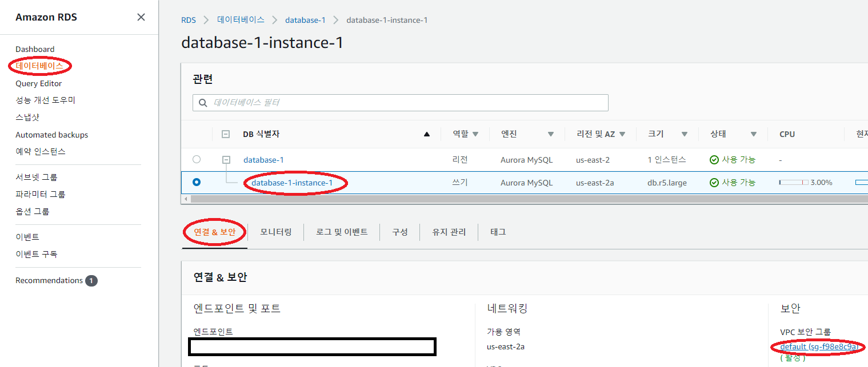The image size is (868, 367).
Task: Click 데이터베이스 in the breadcrumb
Action: point(241,20)
